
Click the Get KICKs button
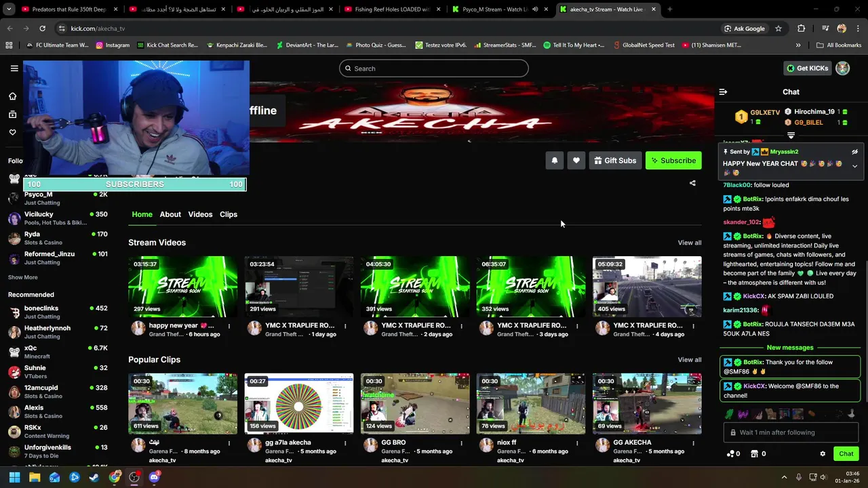(807, 68)
